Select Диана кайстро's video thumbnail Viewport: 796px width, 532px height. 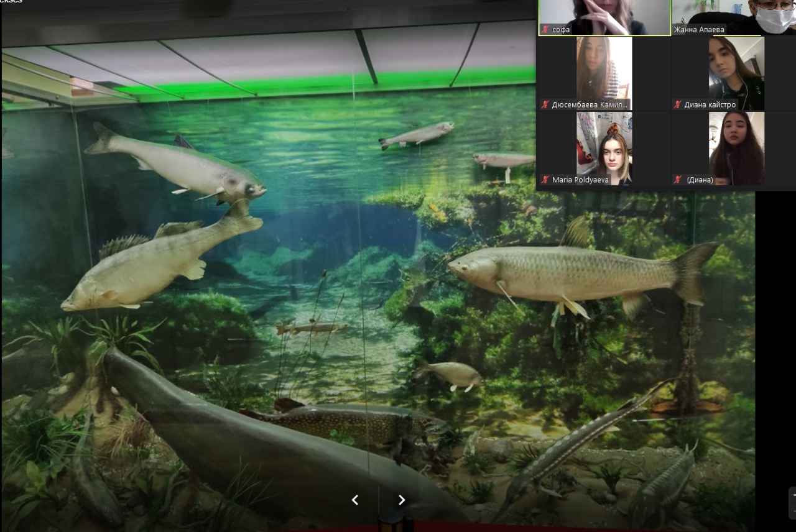[x=736, y=68]
